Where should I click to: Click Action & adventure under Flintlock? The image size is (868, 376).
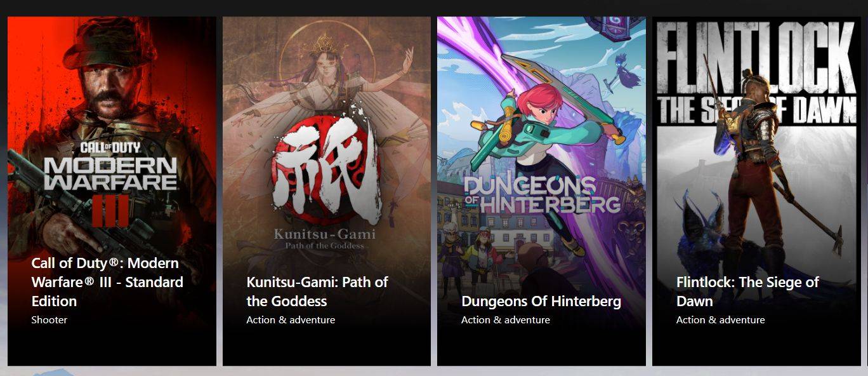click(721, 320)
